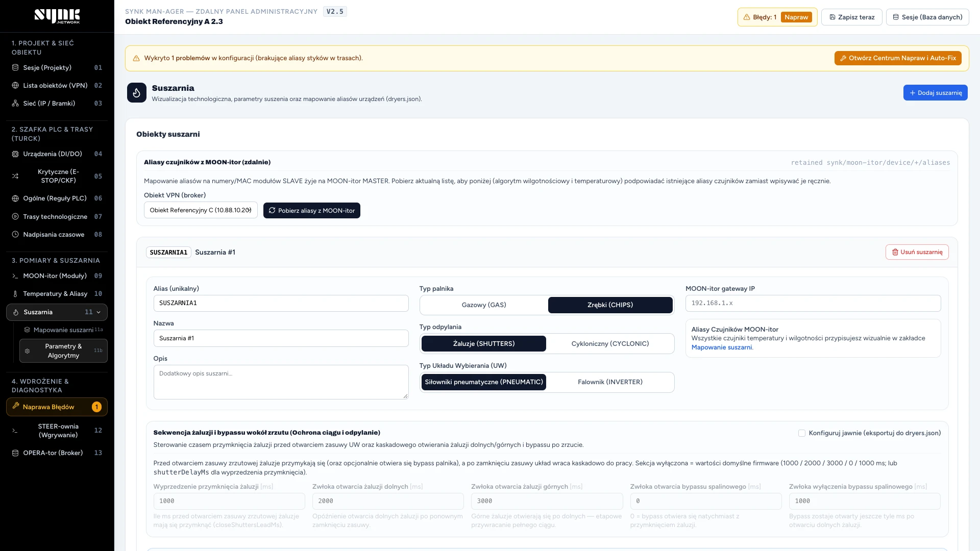The width and height of the screenshot is (980, 551).
Task: Choose Żaluzje (SHUTTERS) dedusting type
Action: click(x=484, y=344)
